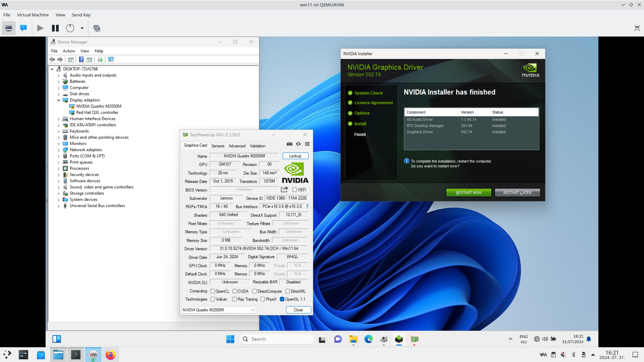644x362 pixels.
Task: Click RESTART LATER button
Action: 517,193
